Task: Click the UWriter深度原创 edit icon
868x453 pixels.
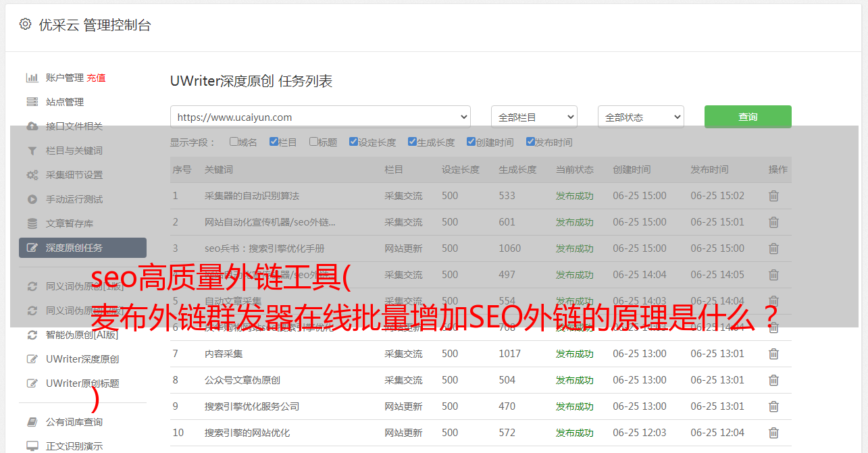Action: pyautogui.click(x=32, y=359)
